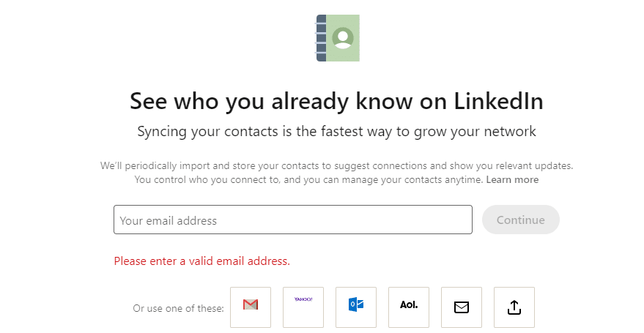Image resolution: width=644 pixels, height=333 pixels.
Task: Click the green address book icon
Action: pyautogui.click(x=338, y=38)
